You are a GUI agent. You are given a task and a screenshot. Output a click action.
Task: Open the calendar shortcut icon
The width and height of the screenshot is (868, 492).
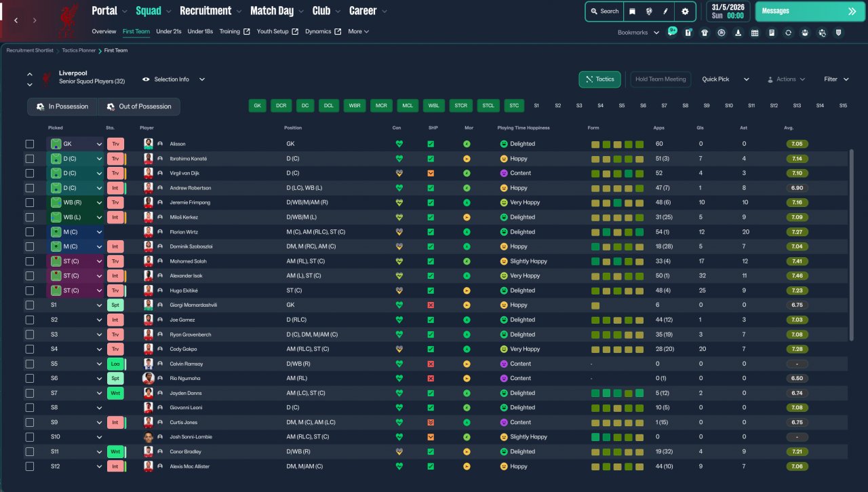[x=755, y=33]
